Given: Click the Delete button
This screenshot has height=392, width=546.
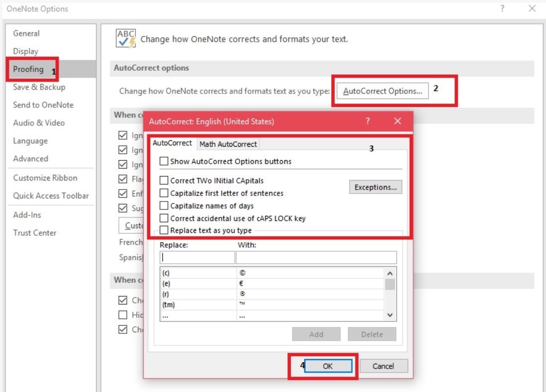Looking at the screenshot, I should click(x=372, y=334).
